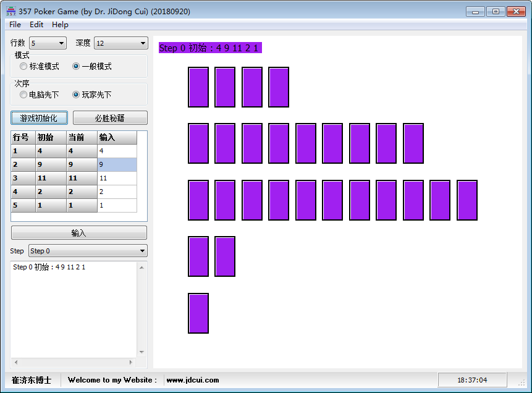Click the 18:37:04 clock in status bar
The height and width of the screenshot is (393, 532).
[x=472, y=380]
